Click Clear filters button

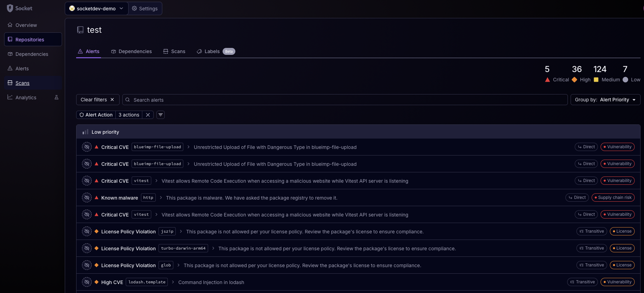pos(98,100)
